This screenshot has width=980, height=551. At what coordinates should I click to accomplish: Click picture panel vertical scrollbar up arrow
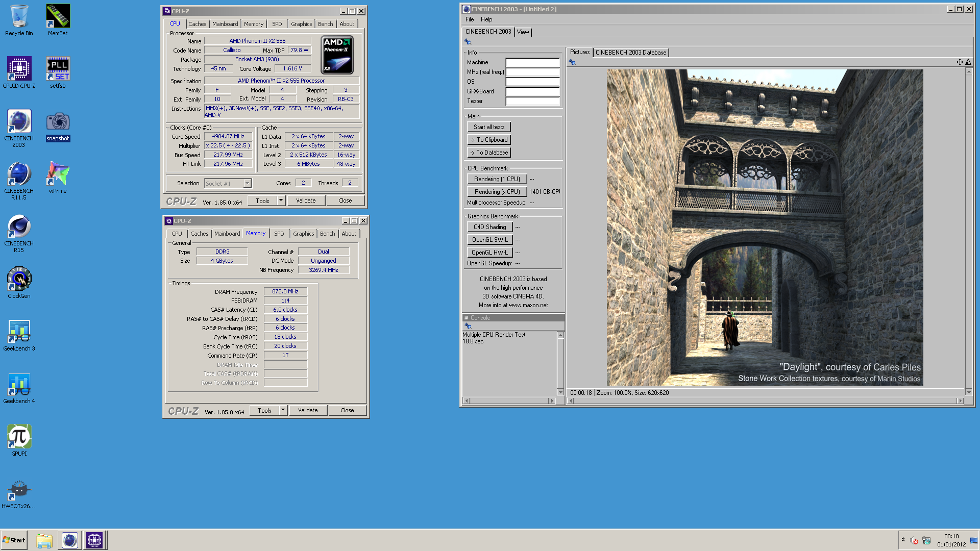point(969,71)
